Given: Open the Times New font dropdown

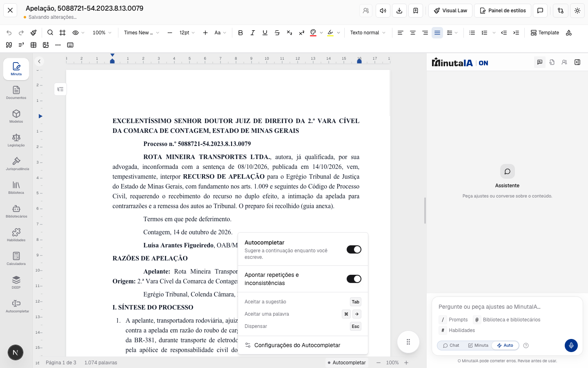Looking at the screenshot, I should pos(141,33).
